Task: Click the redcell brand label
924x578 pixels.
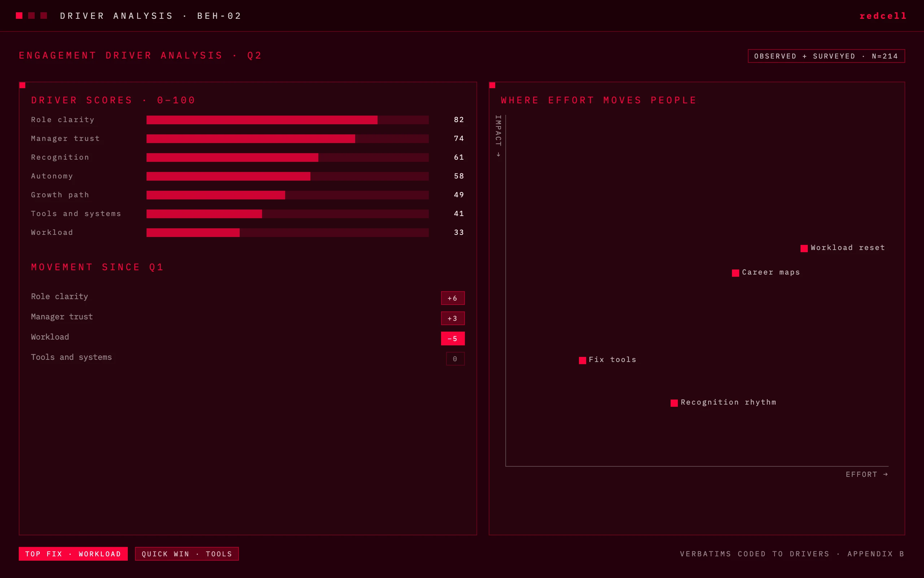Action: click(883, 16)
